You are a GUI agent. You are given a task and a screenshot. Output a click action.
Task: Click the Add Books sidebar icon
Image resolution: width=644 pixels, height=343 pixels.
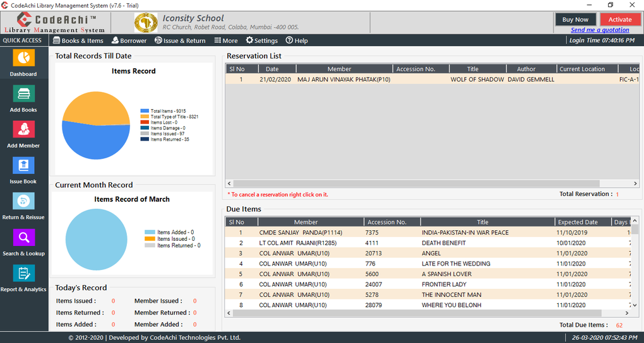(x=23, y=95)
